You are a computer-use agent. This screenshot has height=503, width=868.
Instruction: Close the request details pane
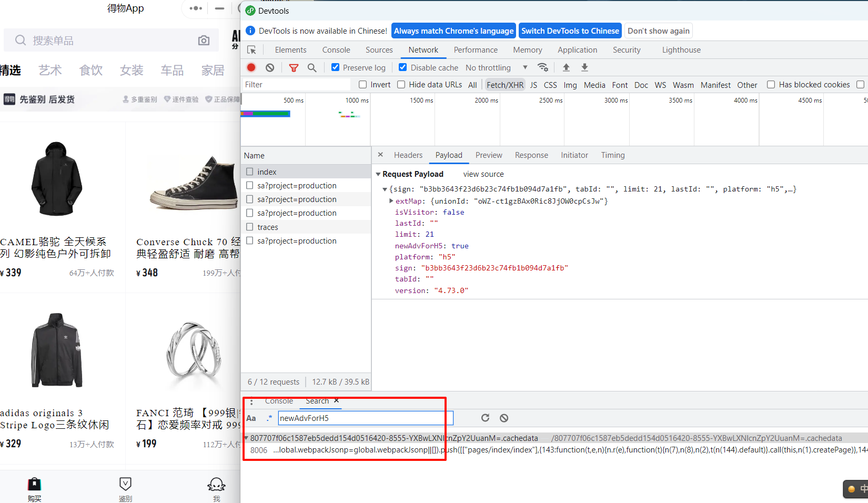[x=380, y=155]
